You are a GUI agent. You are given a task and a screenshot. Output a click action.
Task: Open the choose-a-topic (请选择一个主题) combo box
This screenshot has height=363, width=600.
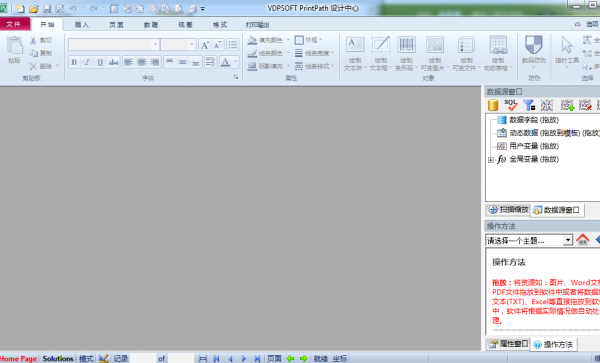tap(529, 240)
